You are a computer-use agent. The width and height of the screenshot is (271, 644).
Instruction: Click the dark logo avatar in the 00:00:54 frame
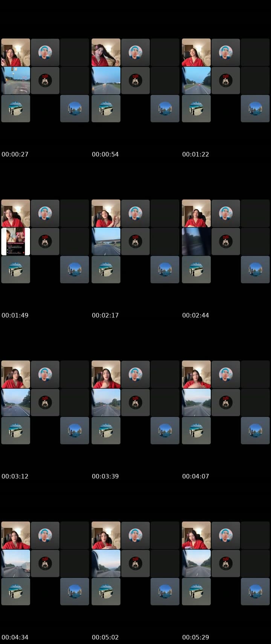click(x=135, y=80)
